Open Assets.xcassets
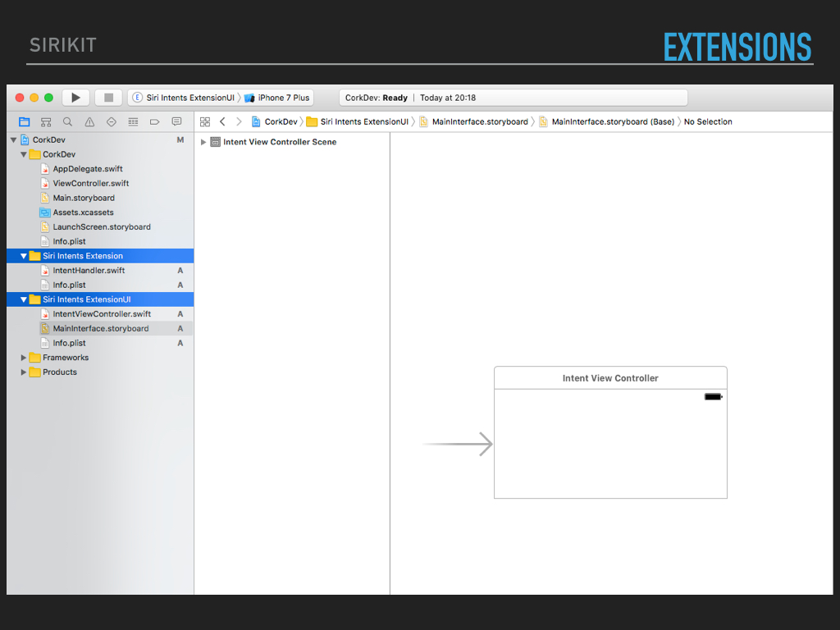 (100, 212)
